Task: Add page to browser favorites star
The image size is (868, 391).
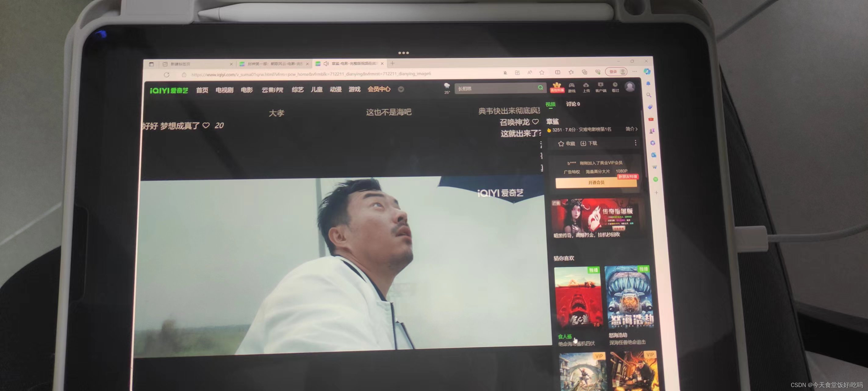Action: pos(541,72)
